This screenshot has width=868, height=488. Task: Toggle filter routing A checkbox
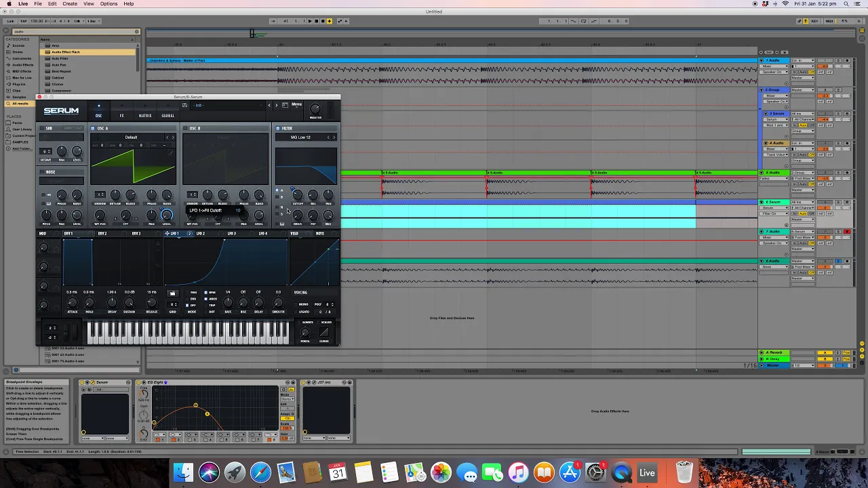click(278, 190)
